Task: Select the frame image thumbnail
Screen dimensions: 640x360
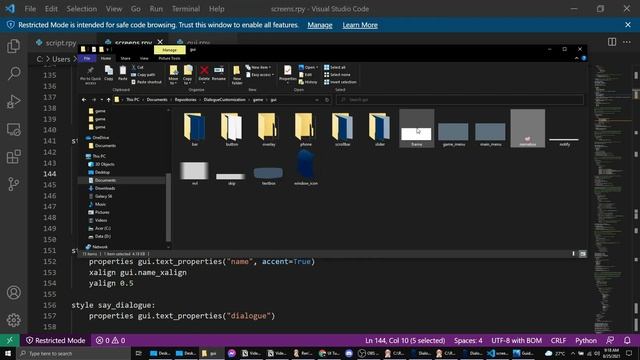Action: 416,128
